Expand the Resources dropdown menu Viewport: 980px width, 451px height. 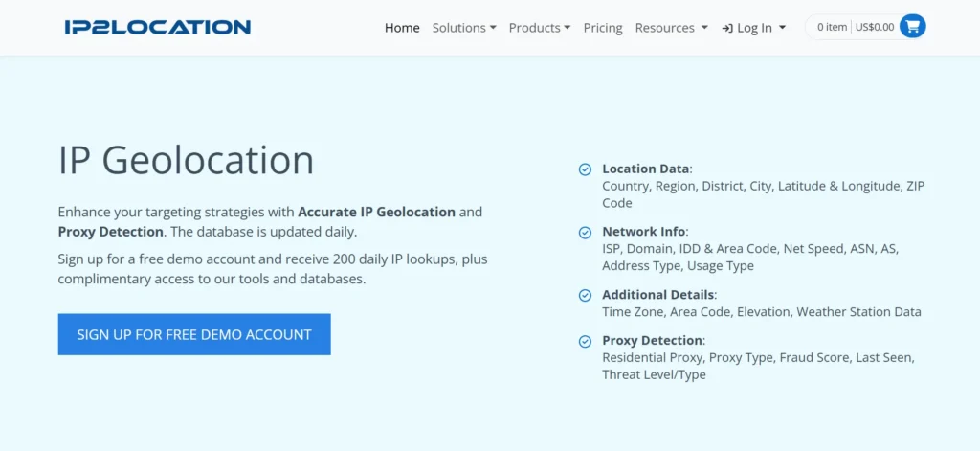coord(671,28)
